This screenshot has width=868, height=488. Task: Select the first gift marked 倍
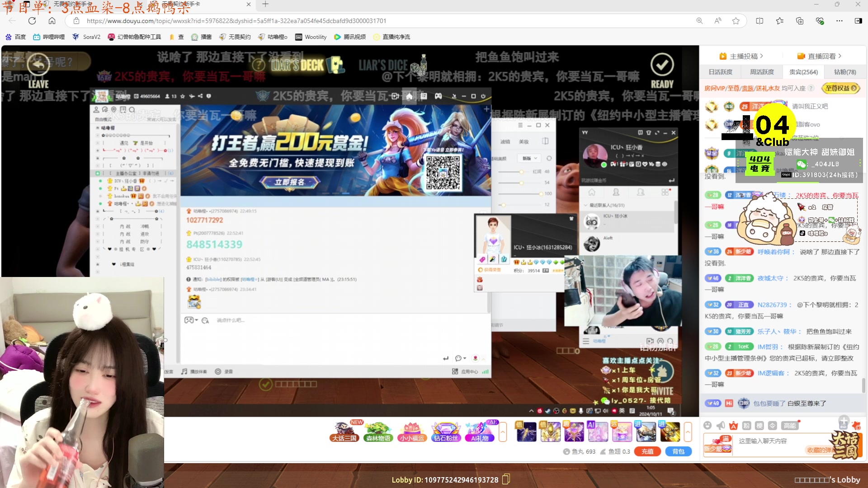(526, 432)
